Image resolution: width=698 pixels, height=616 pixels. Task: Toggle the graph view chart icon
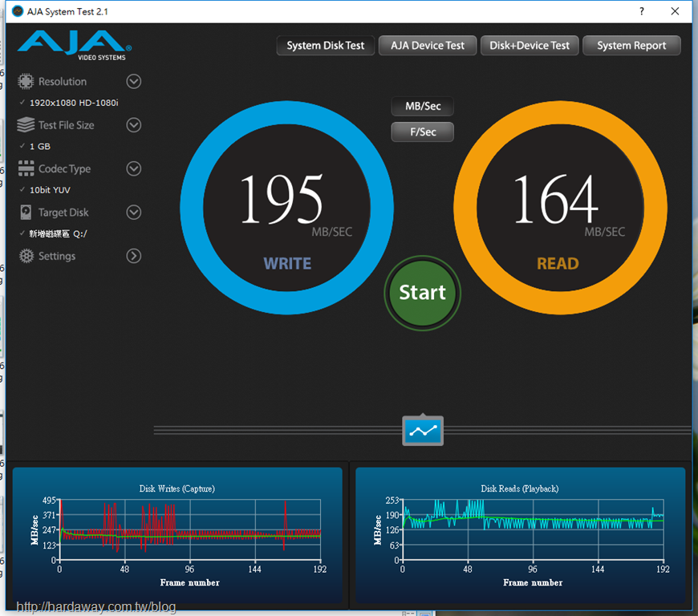click(x=423, y=431)
